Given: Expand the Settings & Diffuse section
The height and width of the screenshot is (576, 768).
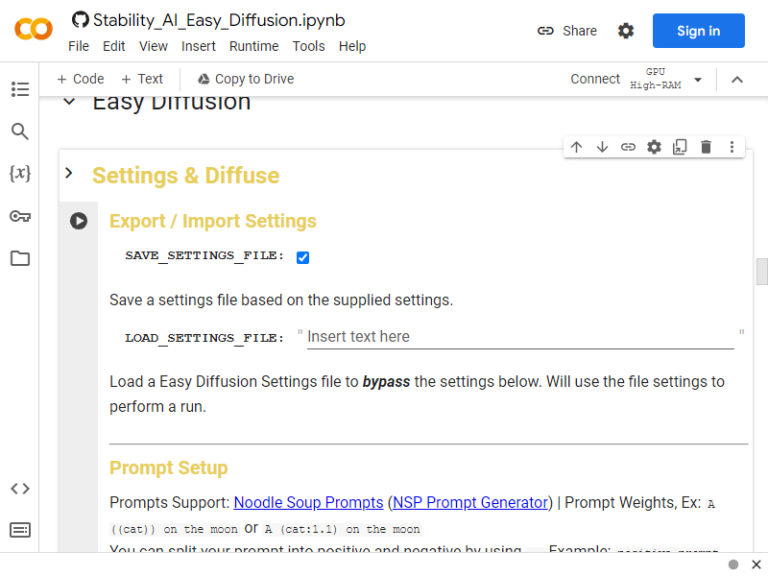Looking at the screenshot, I should pyautogui.click(x=69, y=173).
